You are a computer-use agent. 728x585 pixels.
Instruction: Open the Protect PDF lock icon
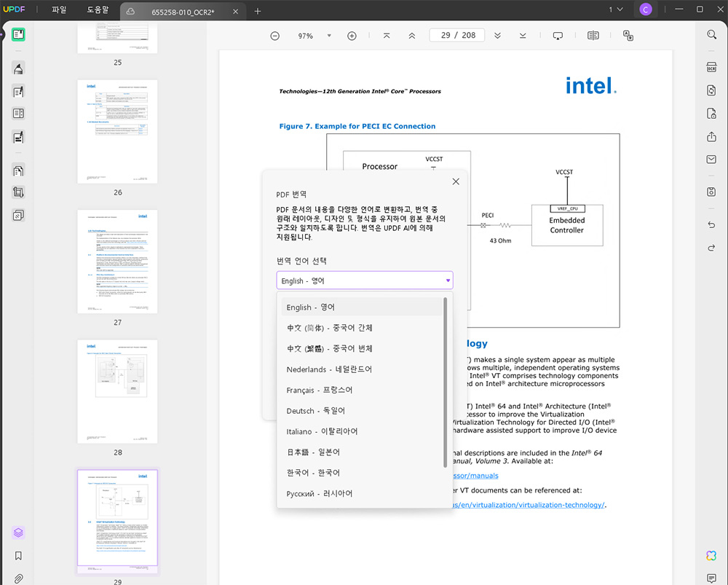click(x=711, y=114)
